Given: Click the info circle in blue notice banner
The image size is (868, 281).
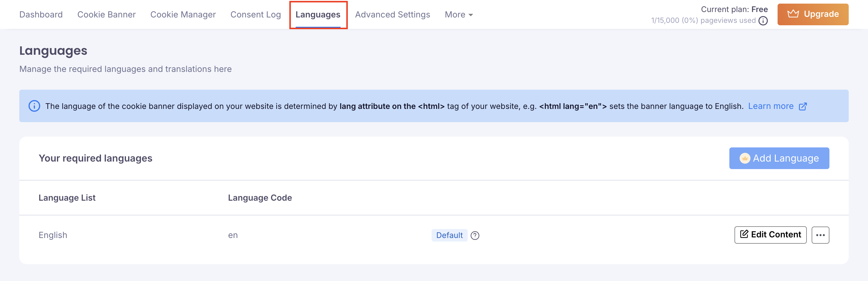Looking at the screenshot, I should (x=34, y=106).
